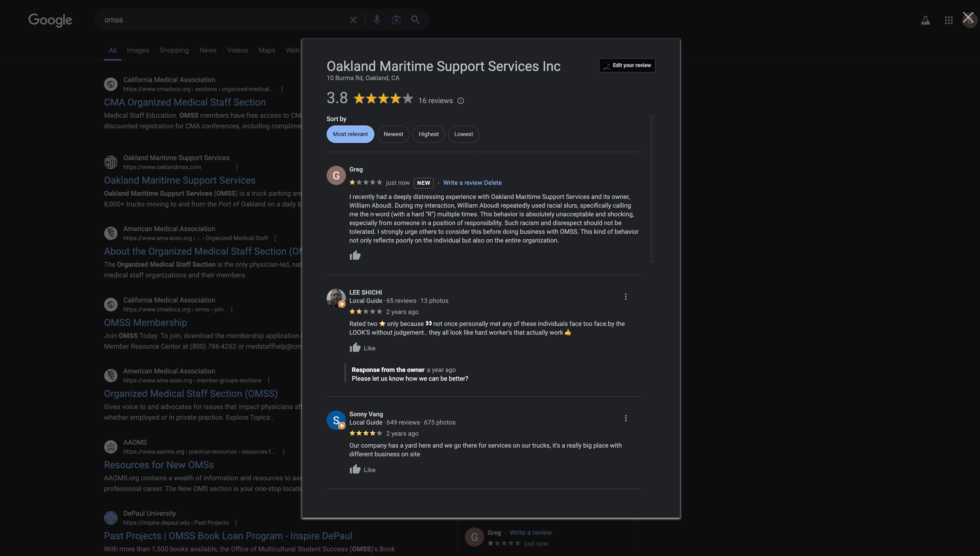Viewport: 980px width, 556px height.
Task: Like Sonny Vang's review
Action: (362, 470)
